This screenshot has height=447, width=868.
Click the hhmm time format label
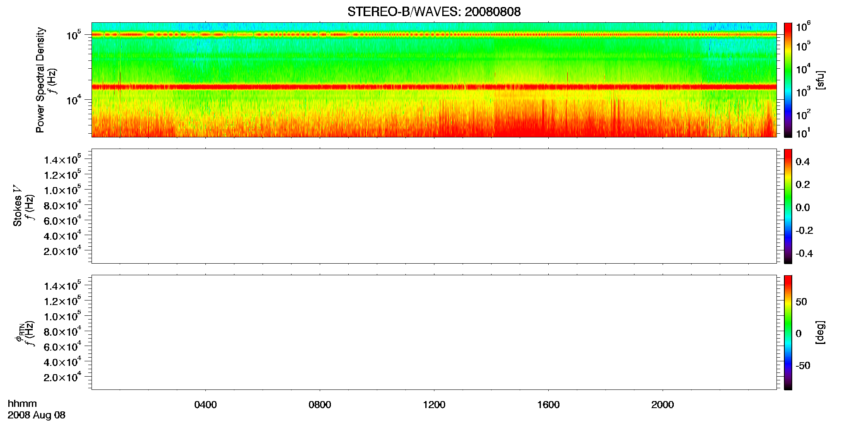pyautogui.click(x=22, y=404)
